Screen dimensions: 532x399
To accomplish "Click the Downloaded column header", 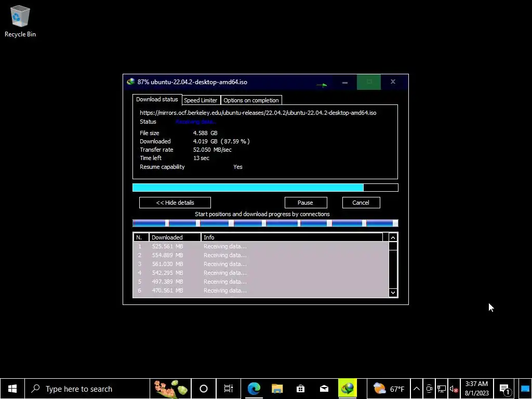I will coord(175,237).
